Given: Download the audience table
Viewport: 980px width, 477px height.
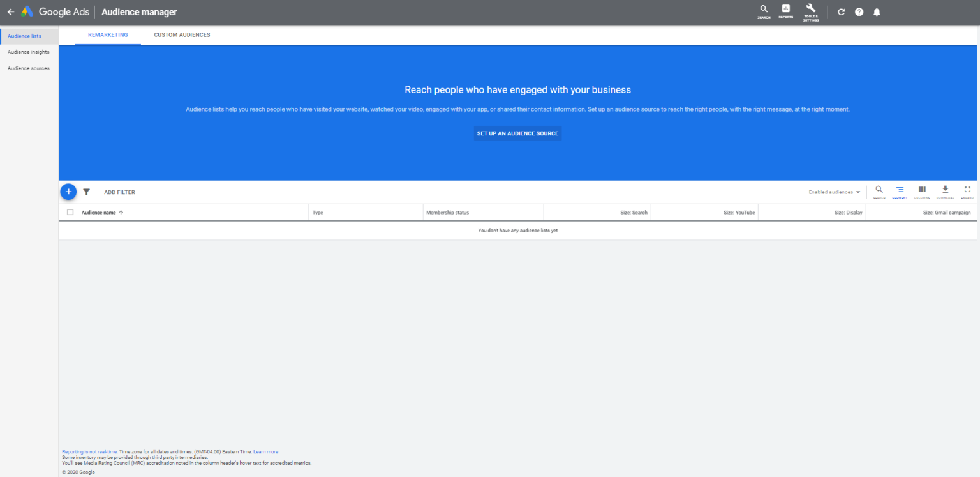Looking at the screenshot, I should [x=945, y=192].
